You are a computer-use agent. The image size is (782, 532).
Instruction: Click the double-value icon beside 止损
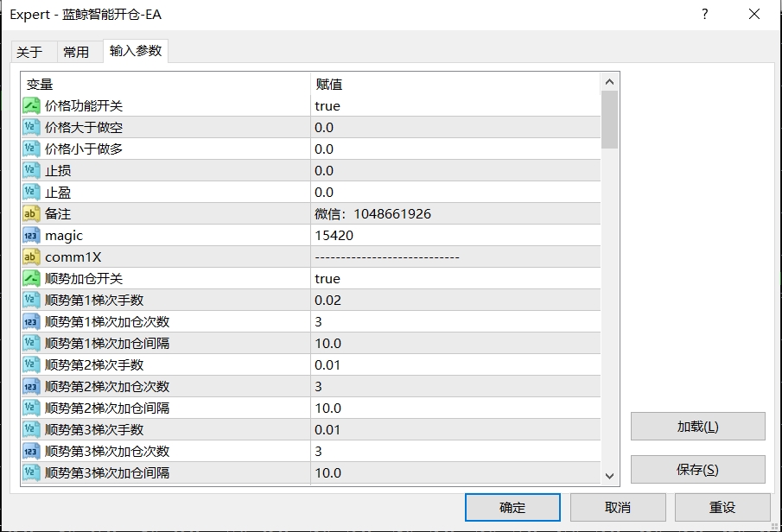tap(29, 170)
